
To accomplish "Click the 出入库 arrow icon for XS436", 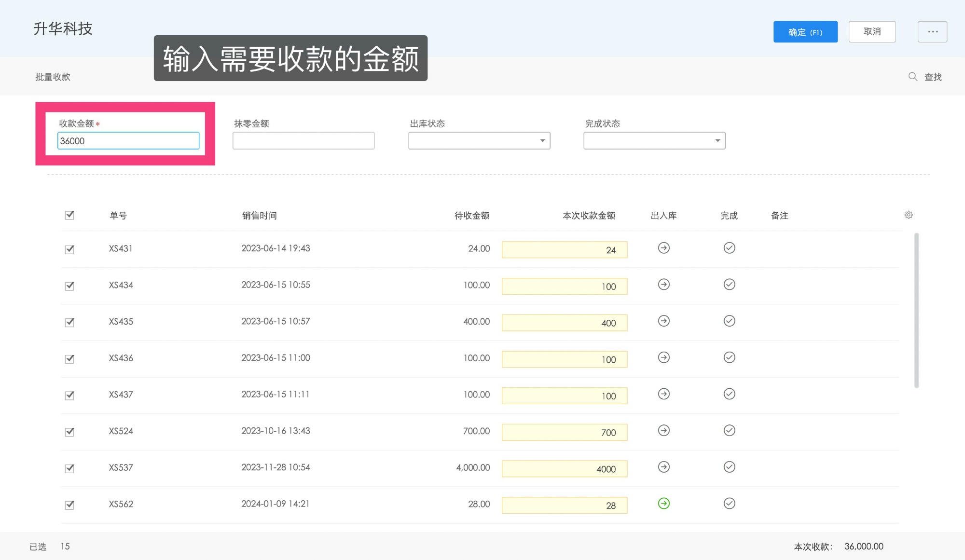I will point(664,357).
